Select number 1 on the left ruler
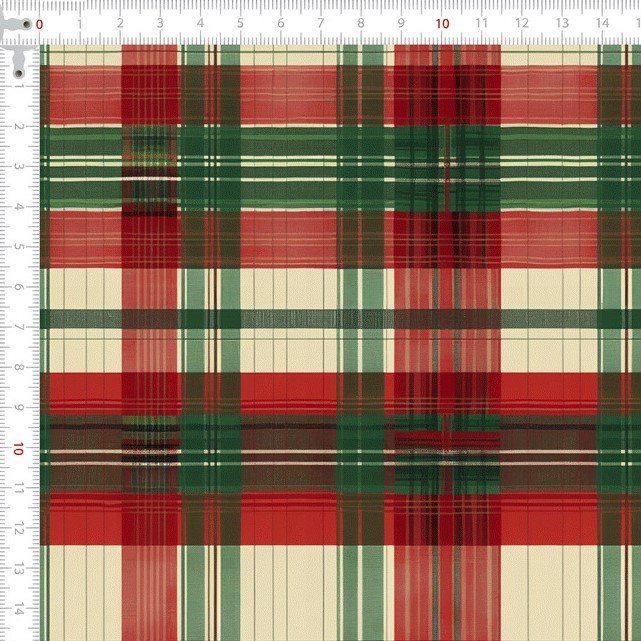641x641 pixels. (19, 85)
